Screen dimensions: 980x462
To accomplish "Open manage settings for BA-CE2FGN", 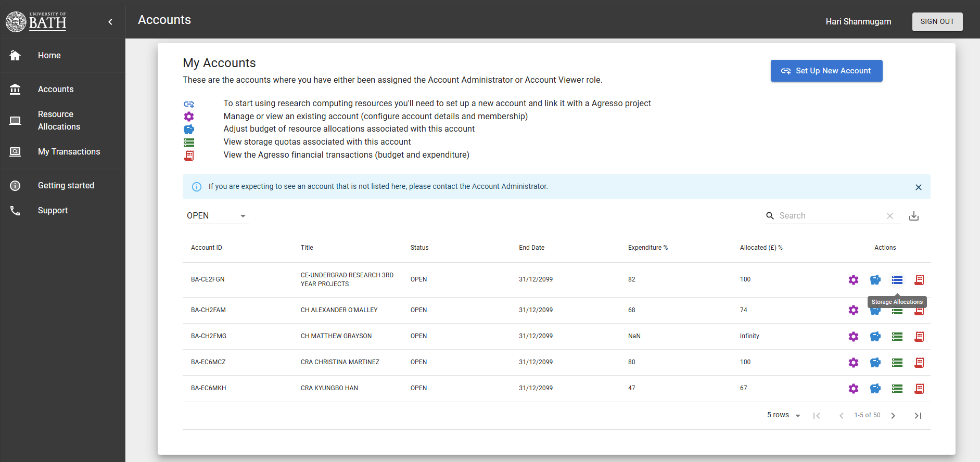I will tap(853, 280).
